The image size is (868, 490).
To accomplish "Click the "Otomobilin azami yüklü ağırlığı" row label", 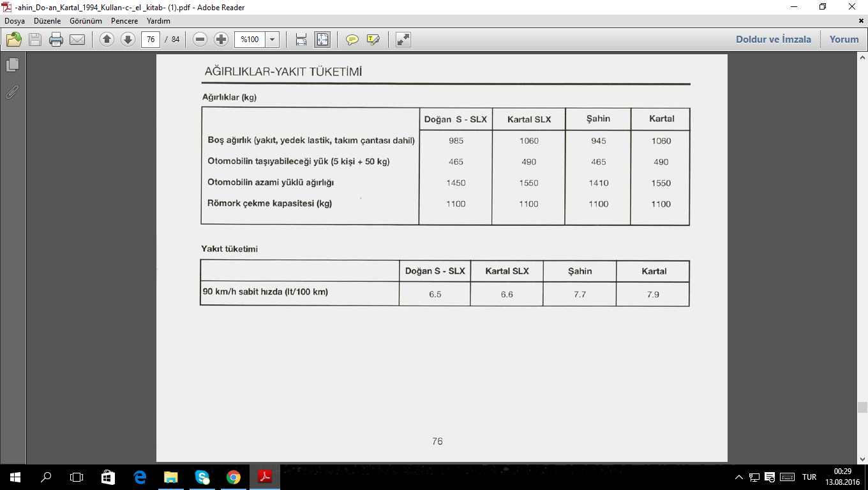I will pos(271,182).
